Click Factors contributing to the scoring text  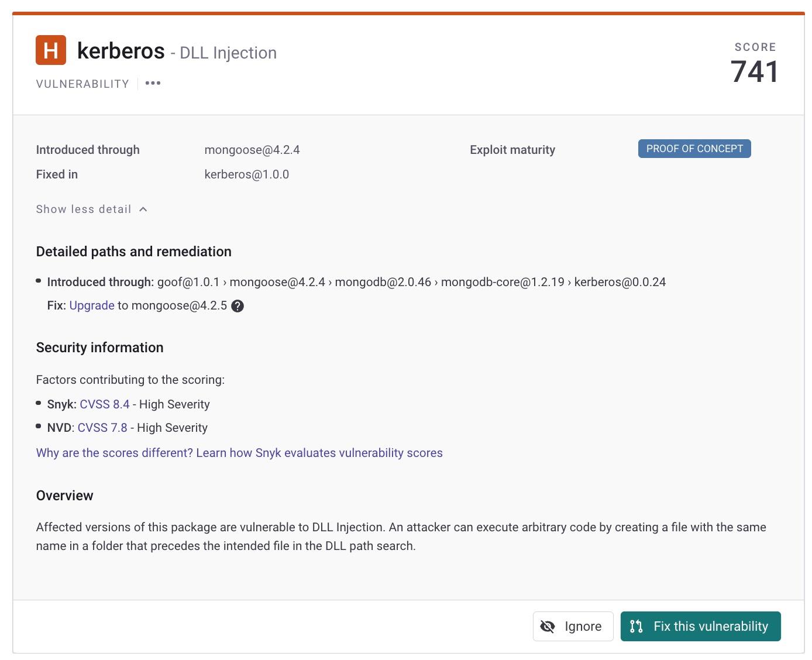coord(130,380)
